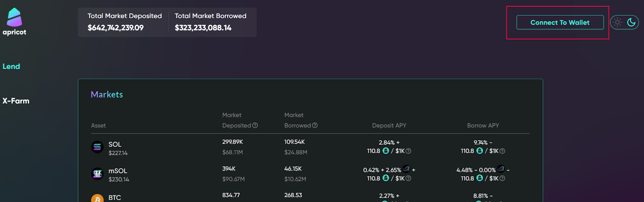This screenshot has width=644, height=202.
Task: Open mSOL Deposit APY help icon
Action: [408, 178]
